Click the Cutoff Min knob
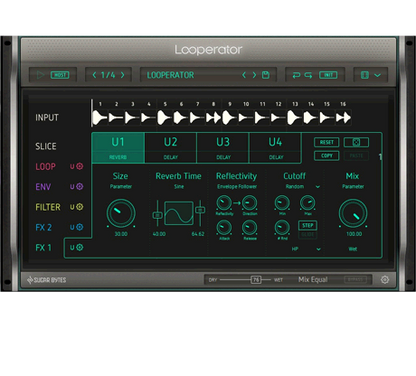The width and height of the screenshot is (416, 376). point(282,203)
